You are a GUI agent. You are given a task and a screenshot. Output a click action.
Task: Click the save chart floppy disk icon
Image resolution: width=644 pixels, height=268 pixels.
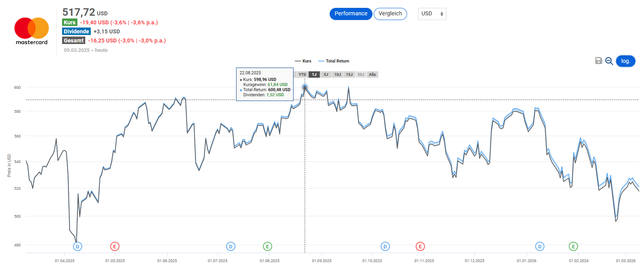click(x=598, y=61)
